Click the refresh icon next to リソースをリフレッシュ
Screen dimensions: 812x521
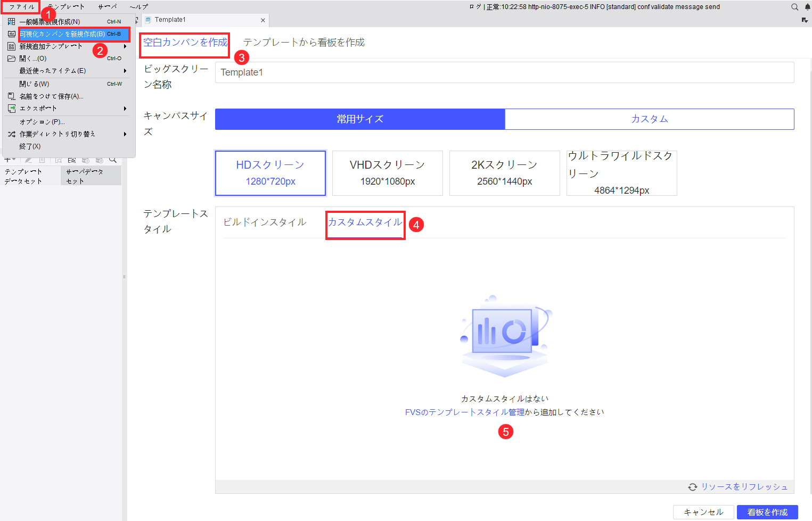(x=693, y=486)
